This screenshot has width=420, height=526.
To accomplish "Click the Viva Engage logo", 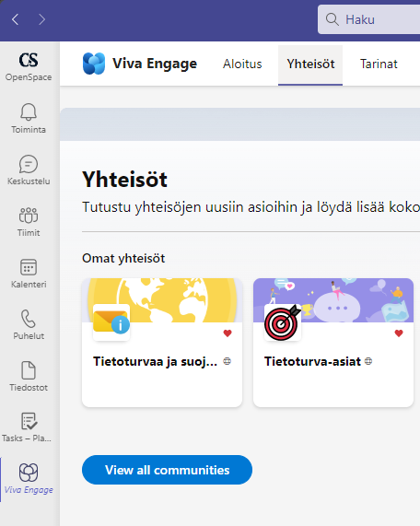I will click(x=94, y=64).
